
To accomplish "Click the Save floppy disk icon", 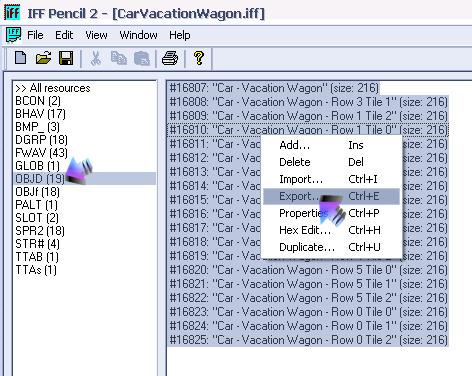I will click(x=66, y=58).
